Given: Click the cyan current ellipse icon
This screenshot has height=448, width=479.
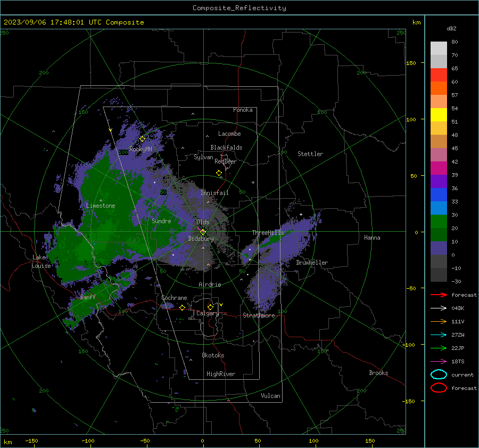Looking at the screenshot, I should tap(439, 374).
